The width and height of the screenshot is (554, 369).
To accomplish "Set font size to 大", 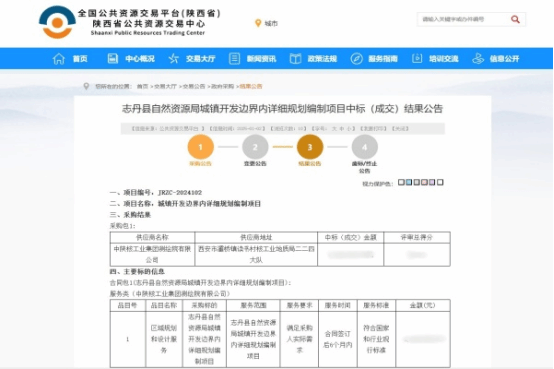I will click(x=335, y=129).
